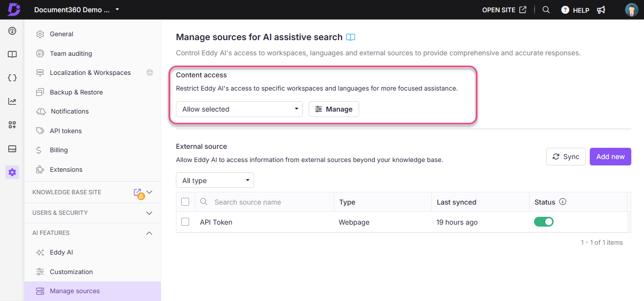Click the locked site link icon
Viewport: 644px width, 301px height.
pyautogui.click(x=138, y=193)
